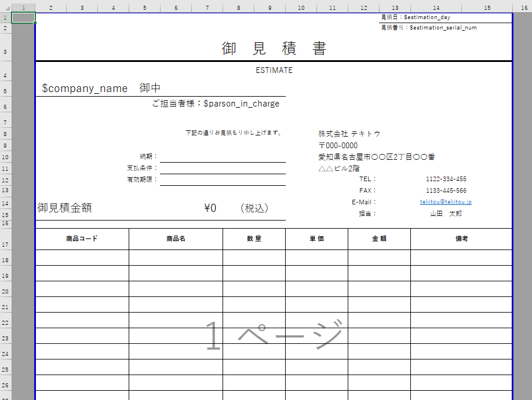
Task: Select row 17 header
Action: point(5,245)
